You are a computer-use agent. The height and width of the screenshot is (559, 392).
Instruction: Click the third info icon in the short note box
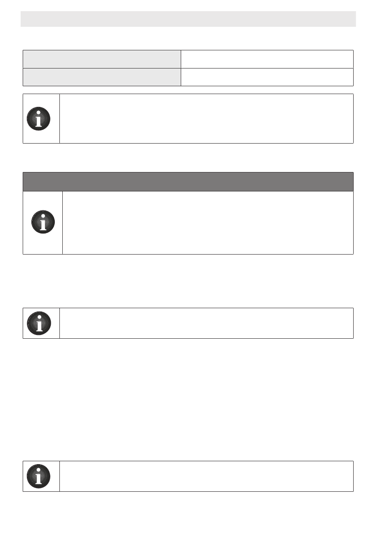(x=39, y=323)
